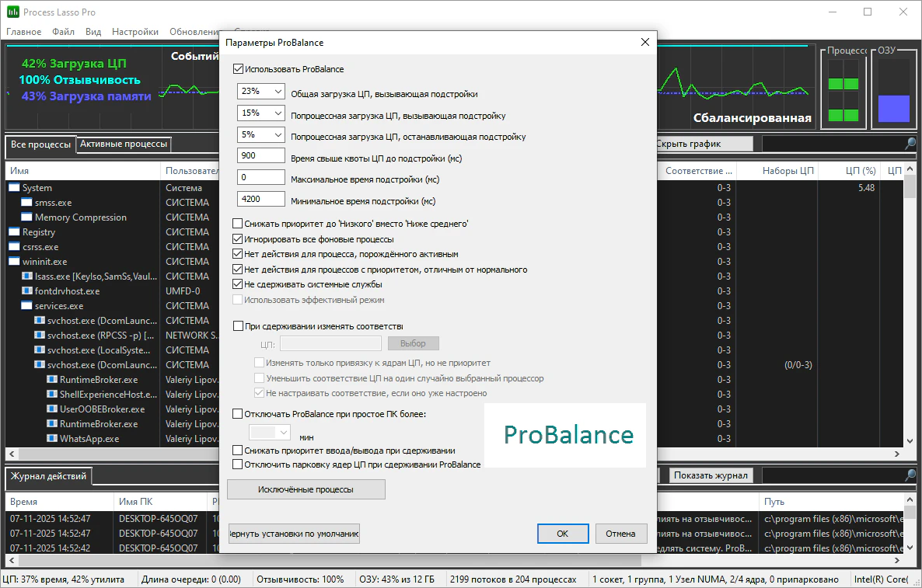This screenshot has width=922, height=588.
Task: Sort log by Время column header
Action: pos(59,502)
